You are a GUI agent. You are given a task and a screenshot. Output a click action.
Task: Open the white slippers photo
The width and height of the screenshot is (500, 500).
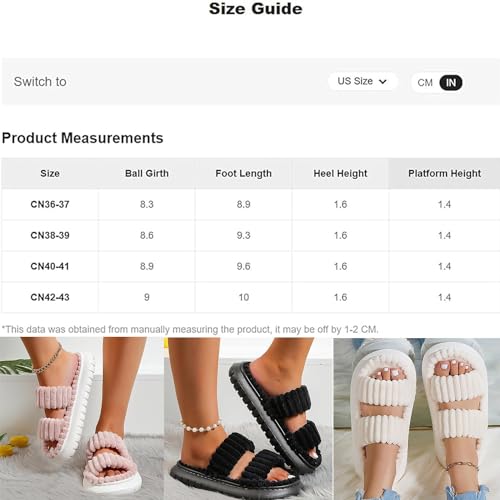(x=417, y=419)
